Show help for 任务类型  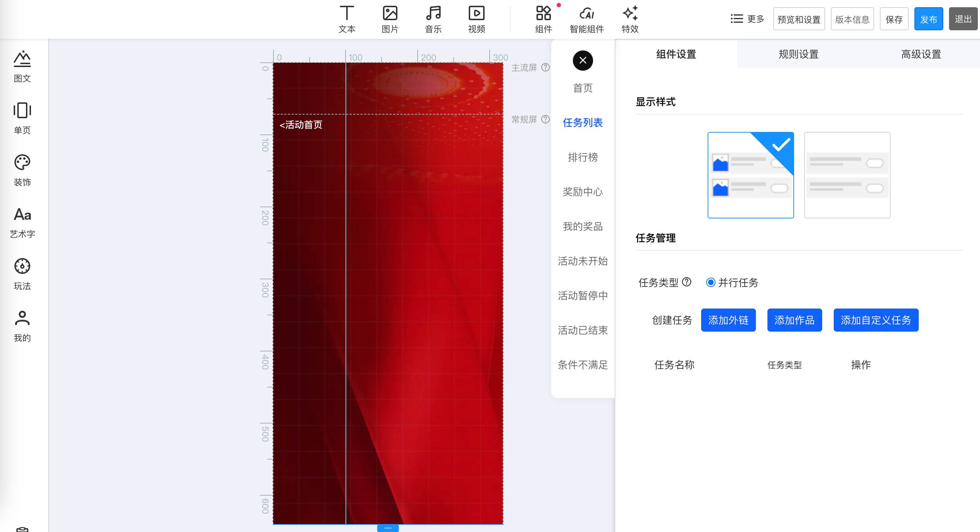coord(686,281)
